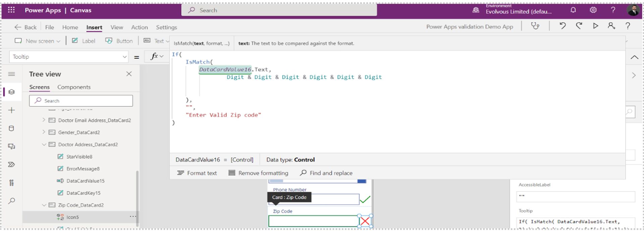Open notifications bell icon

(x=573, y=10)
